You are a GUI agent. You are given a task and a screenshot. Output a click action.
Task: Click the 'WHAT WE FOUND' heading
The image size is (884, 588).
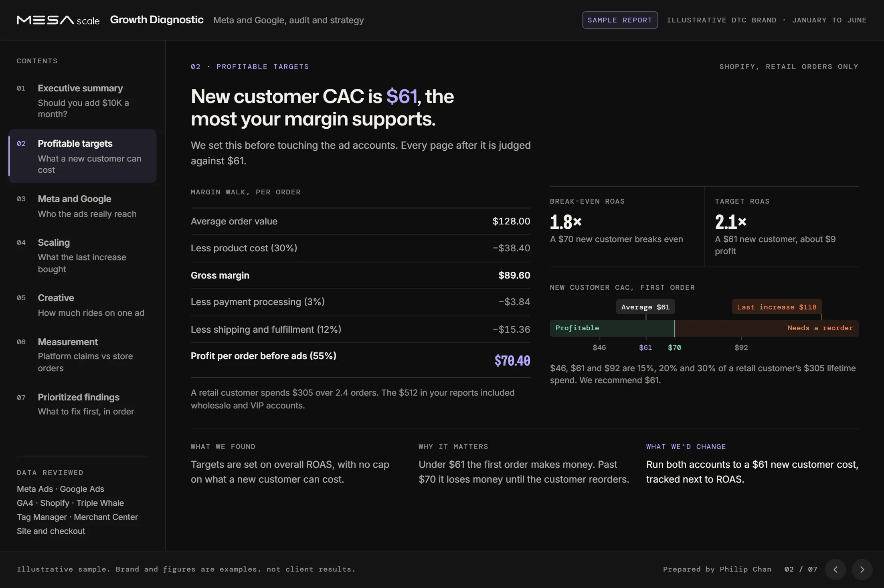(x=223, y=447)
